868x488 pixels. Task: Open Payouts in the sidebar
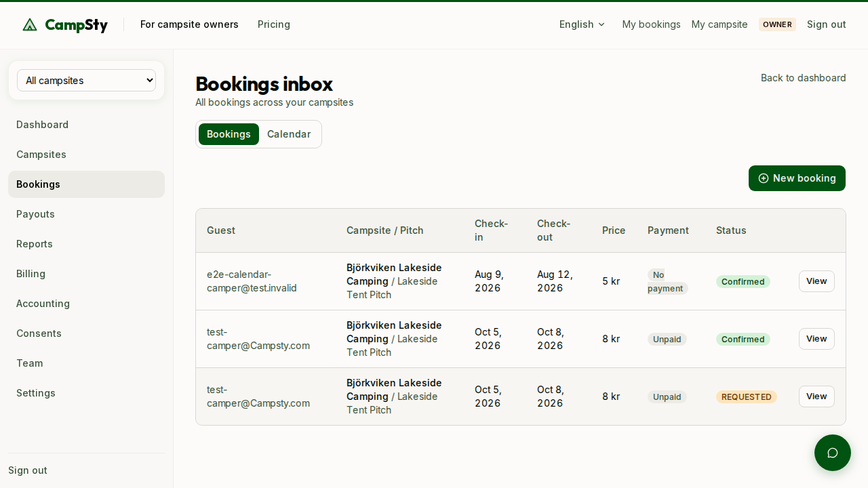point(86,214)
